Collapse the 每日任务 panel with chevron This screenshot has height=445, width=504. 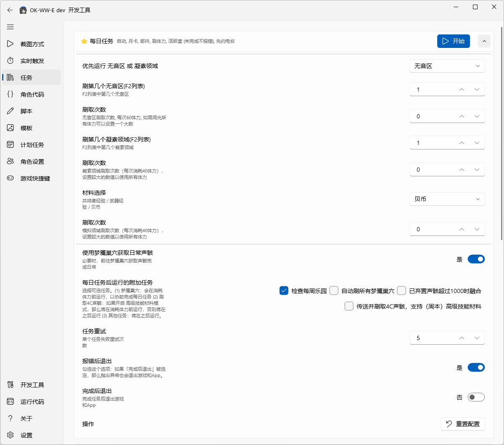click(484, 41)
